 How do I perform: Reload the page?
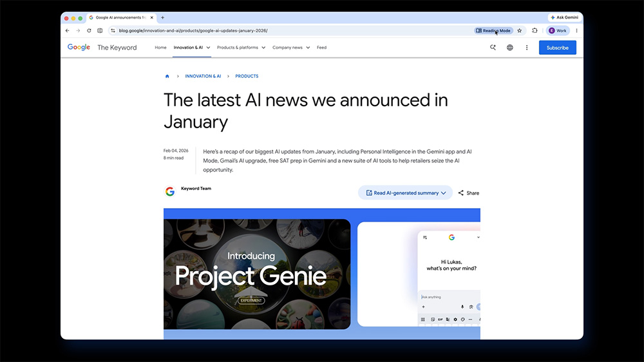(89, 30)
